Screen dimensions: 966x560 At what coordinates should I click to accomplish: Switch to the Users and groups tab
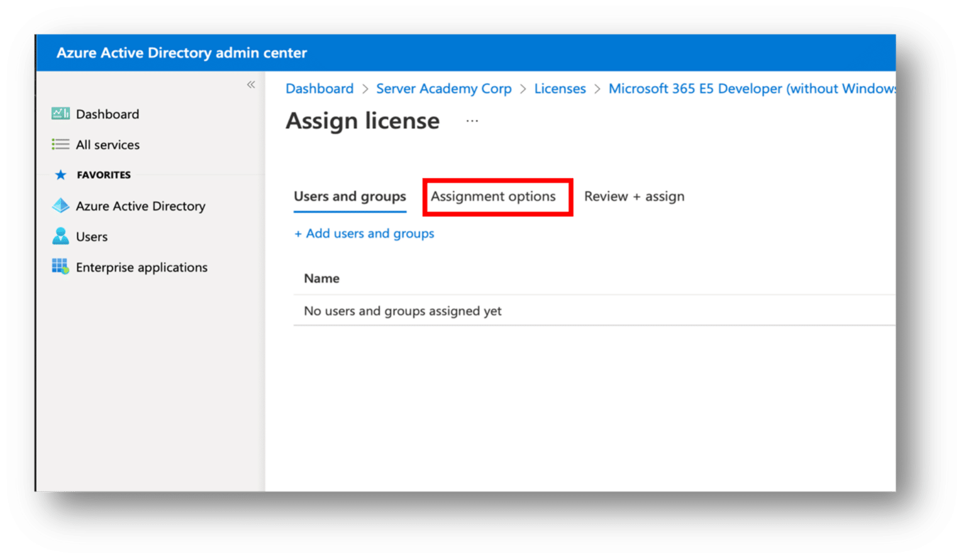point(350,197)
